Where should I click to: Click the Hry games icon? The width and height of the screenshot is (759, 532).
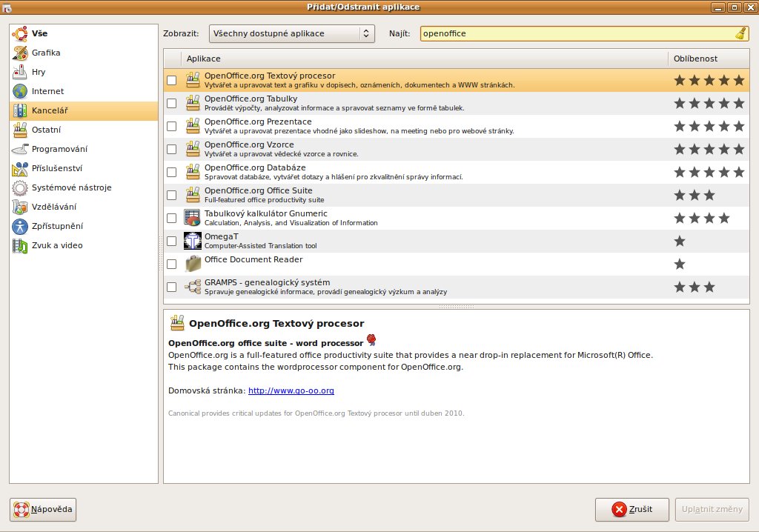20,72
